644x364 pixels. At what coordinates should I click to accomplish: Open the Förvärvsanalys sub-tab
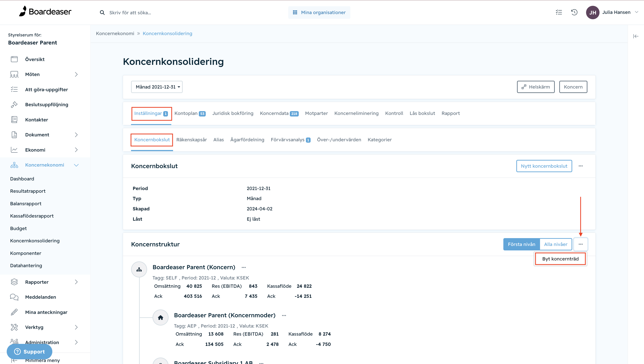290,140
